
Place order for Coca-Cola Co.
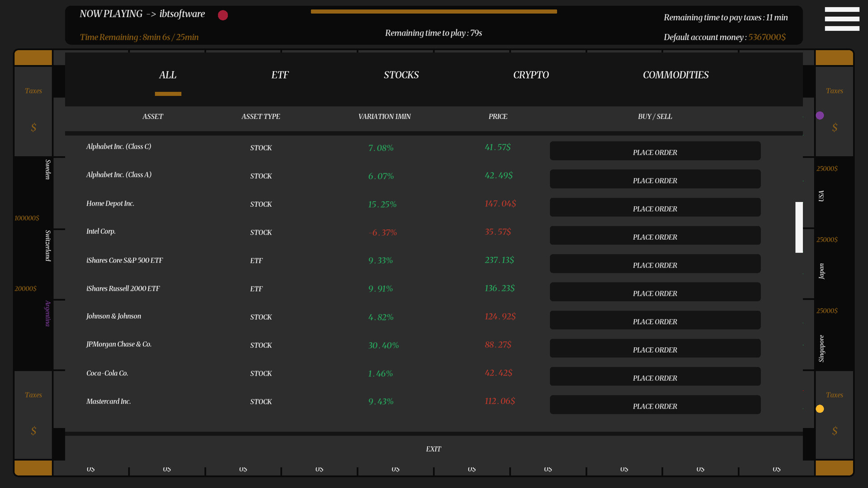click(x=655, y=377)
